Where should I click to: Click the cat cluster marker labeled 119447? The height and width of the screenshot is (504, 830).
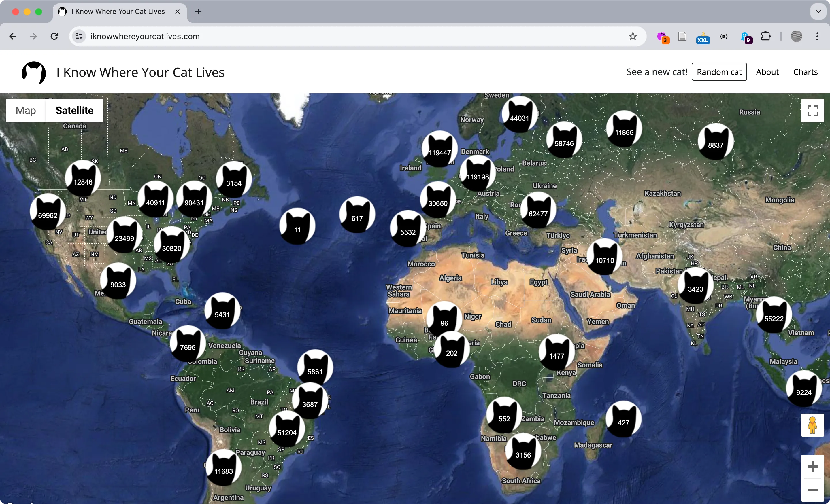[x=439, y=149]
